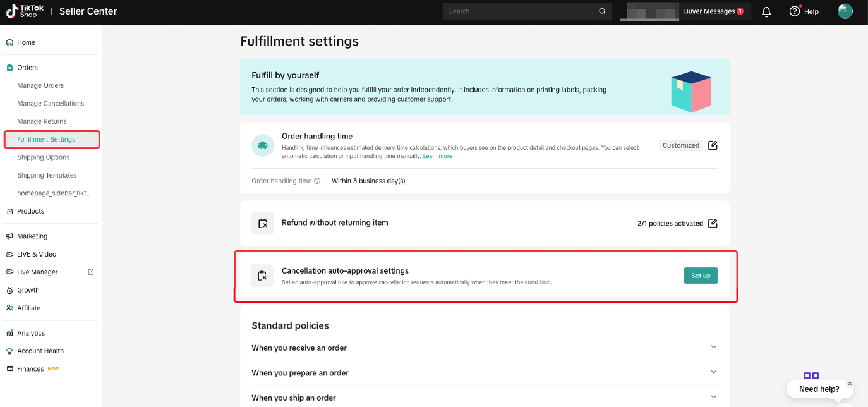Expand 'When you prepare an order' section
The image size is (868, 407).
(x=713, y=372)
